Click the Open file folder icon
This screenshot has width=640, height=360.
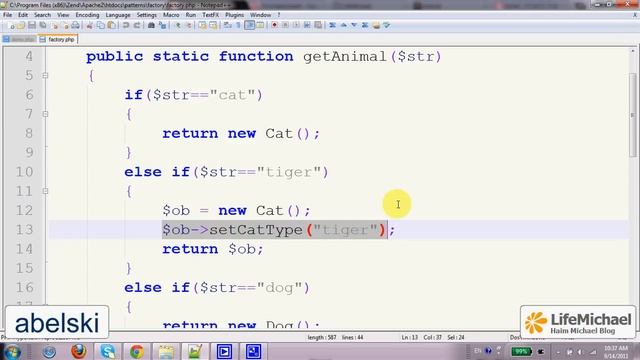coord(21,25)
